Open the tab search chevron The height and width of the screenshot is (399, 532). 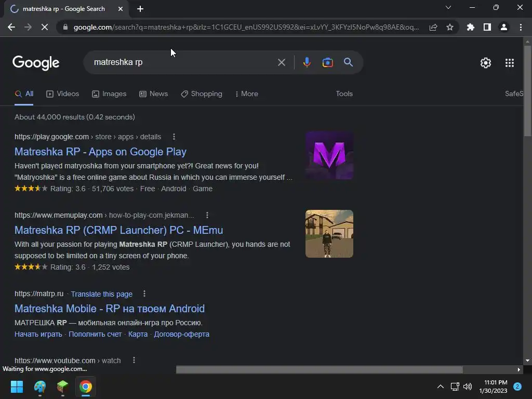[x=448, y=7]
